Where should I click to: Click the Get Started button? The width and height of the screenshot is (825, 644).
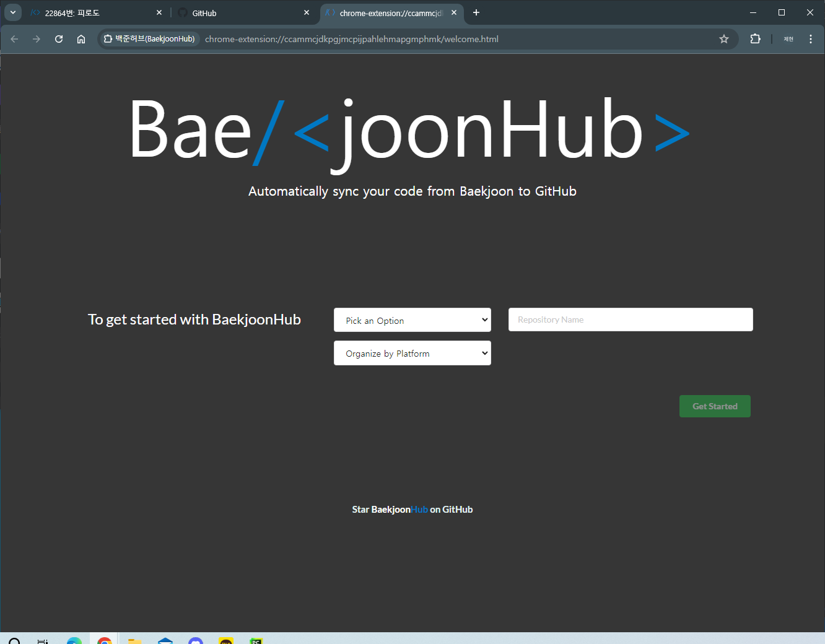pyautogui.click(x=715, y=406)
